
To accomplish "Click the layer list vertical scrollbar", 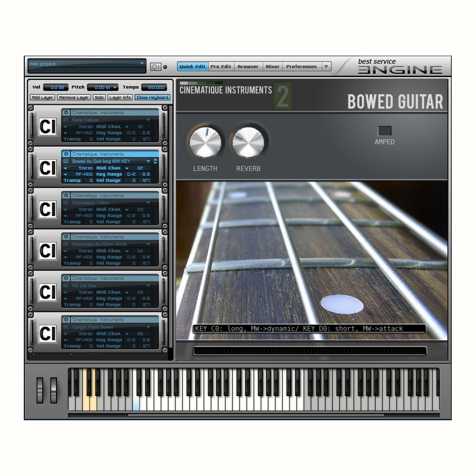I will click(170, 228).
